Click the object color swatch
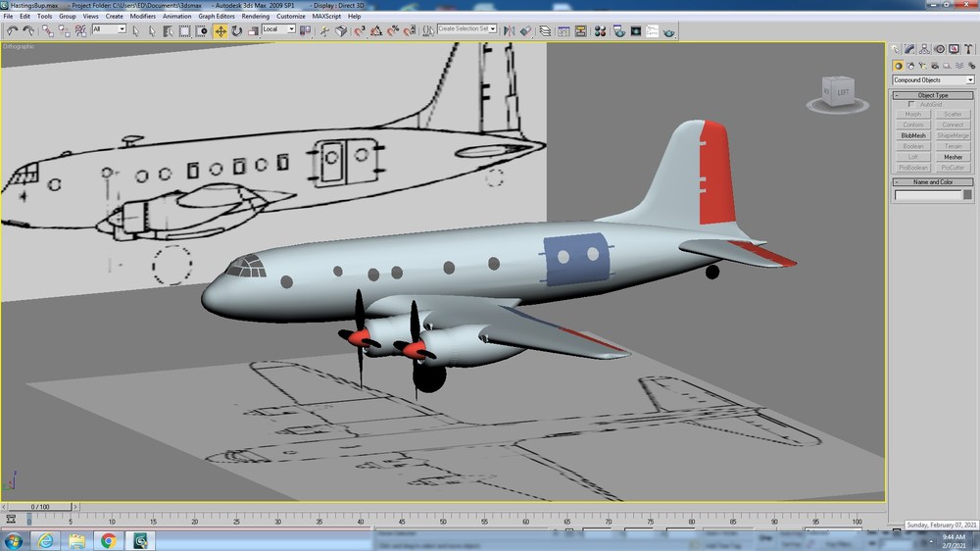 pos(967,195)
